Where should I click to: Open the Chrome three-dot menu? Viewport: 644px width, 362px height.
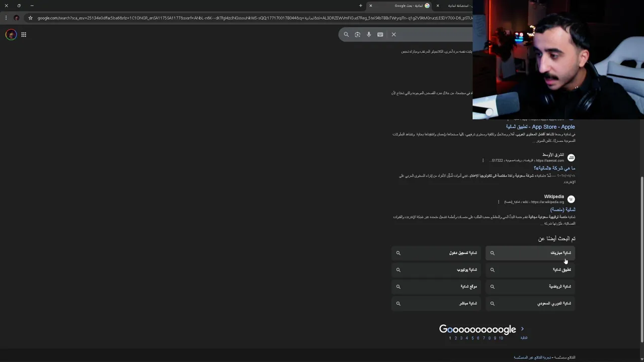(6, 18)
